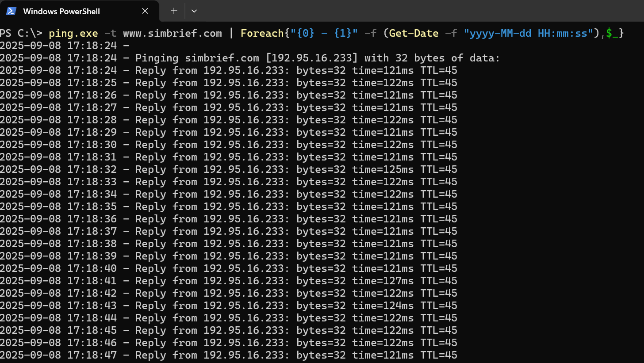The height and width of the screenshot is (363, 644).
Task: Click the reply line stamped 17:18:34
Action: tap(229, 194)
